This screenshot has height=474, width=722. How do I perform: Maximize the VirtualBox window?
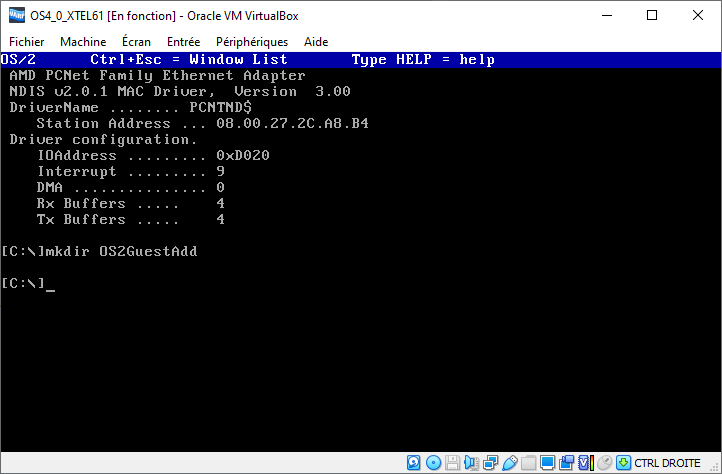click(x=652, y=15)
